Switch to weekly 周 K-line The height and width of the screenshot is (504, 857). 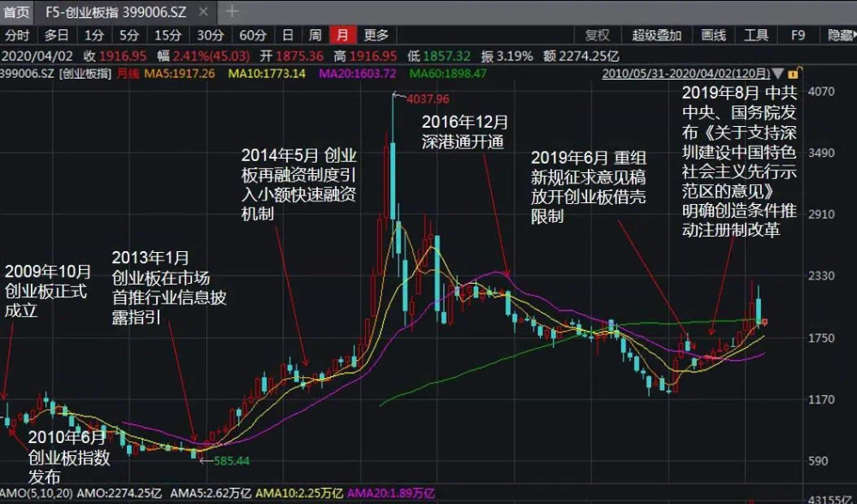point(315,35)
